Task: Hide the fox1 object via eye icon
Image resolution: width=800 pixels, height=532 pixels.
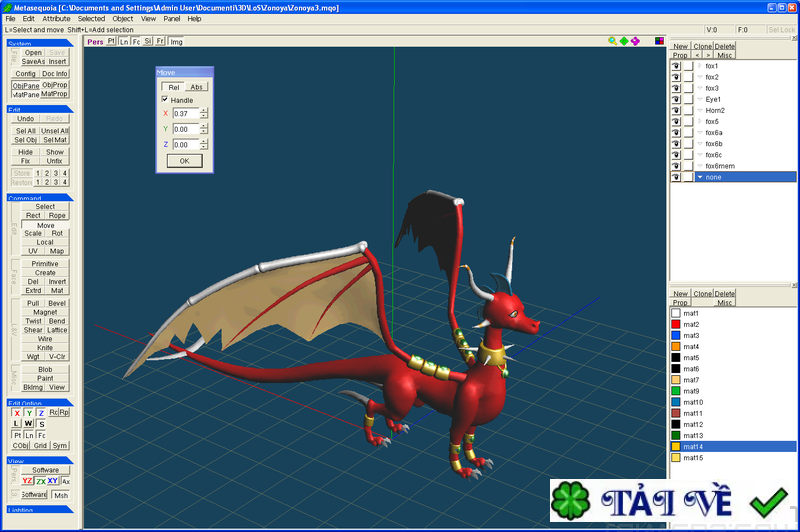Action: pos(675,66)
